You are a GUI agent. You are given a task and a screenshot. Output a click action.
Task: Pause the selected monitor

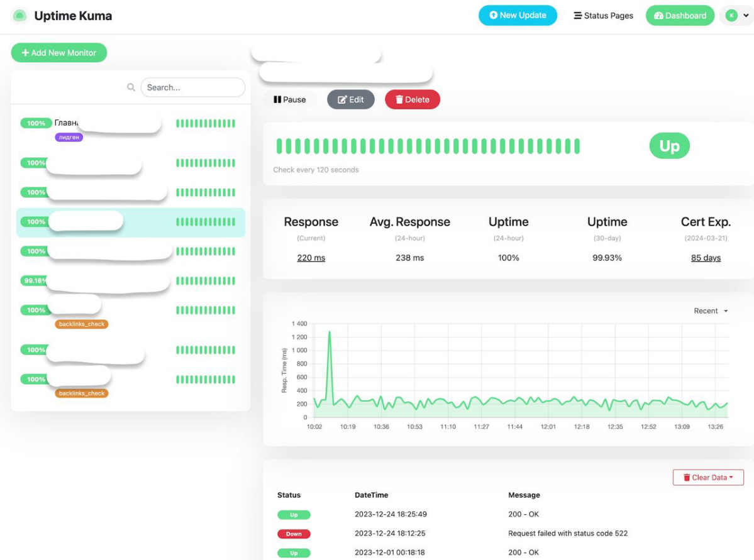tap(289, 99)
